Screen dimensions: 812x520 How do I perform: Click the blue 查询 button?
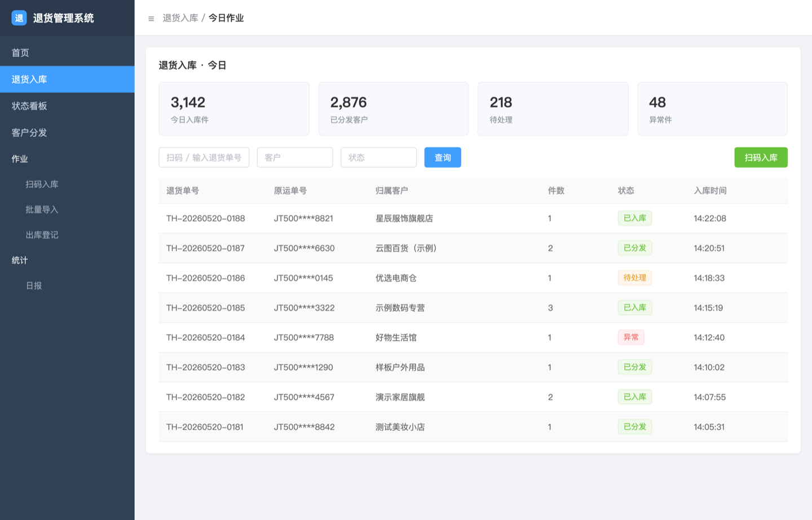443,157
